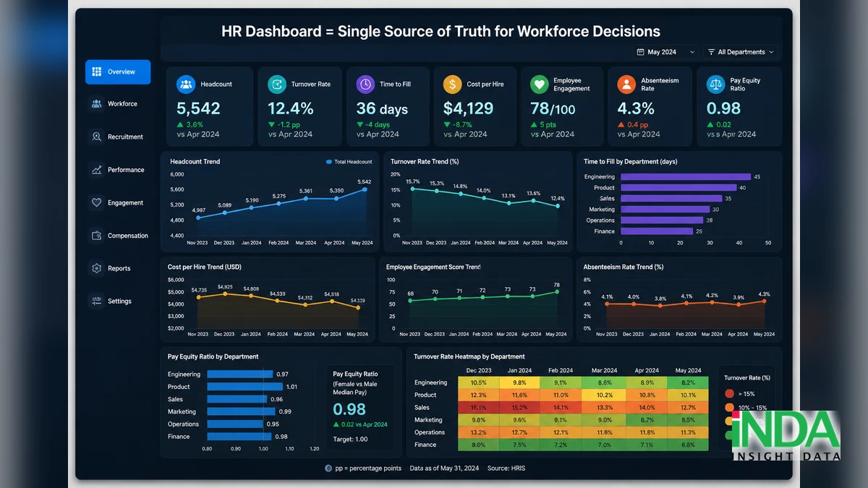Viewport: 868px width, 488px height.
Task: Open the Overview sidebar item
Action: tap(118, 72)
